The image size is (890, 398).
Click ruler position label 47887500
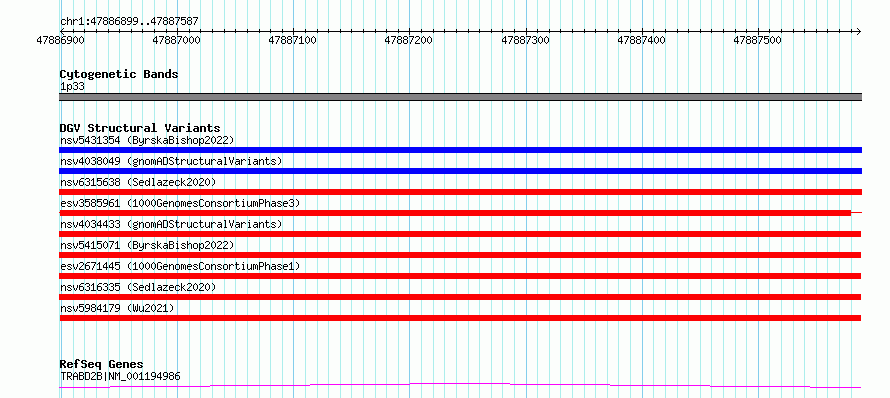[758, 40]
